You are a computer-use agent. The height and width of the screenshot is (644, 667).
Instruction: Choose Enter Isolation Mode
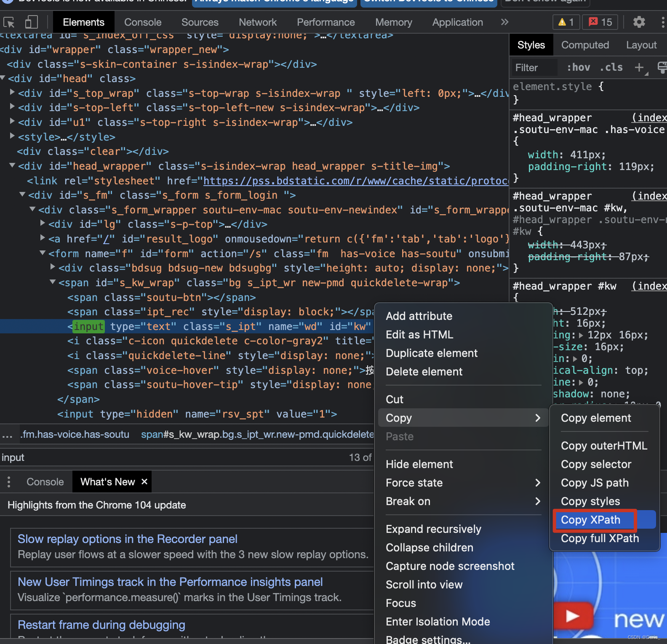[463, 622]
